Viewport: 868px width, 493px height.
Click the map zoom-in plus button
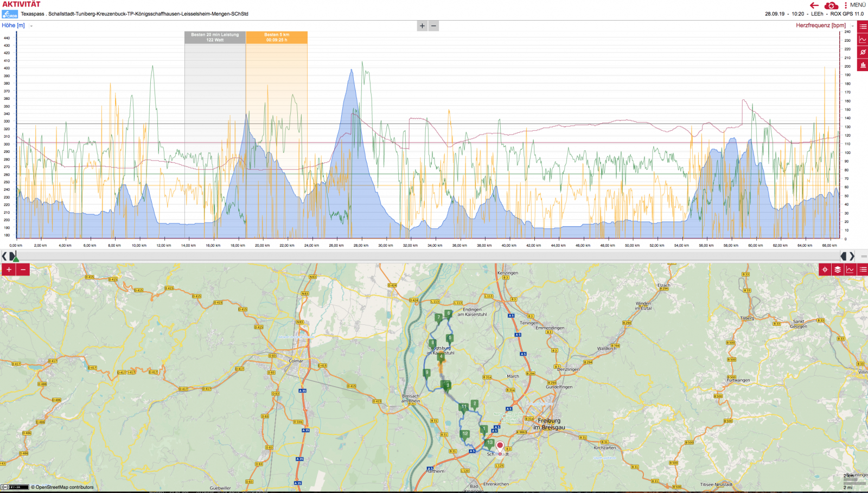pos(9,270)
